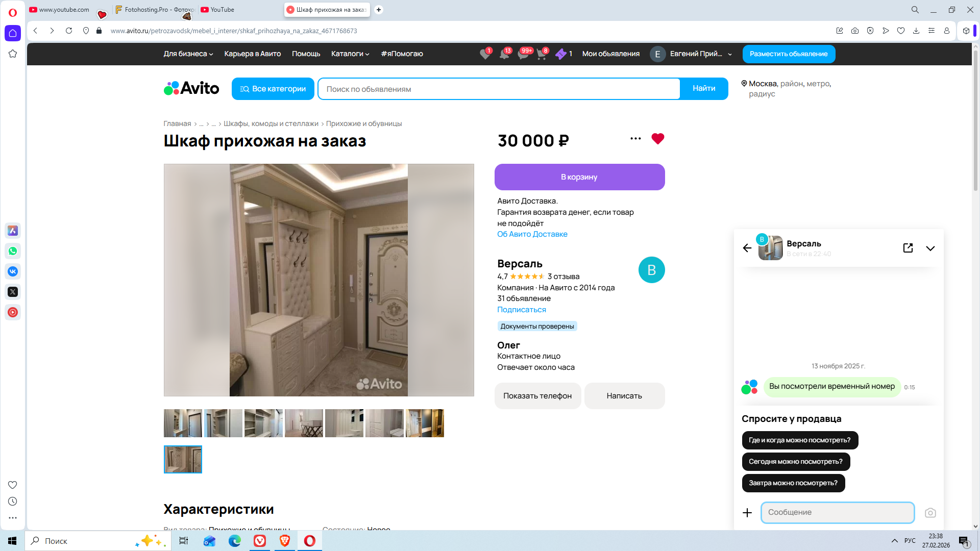Click the Подписаться link
The image size is (980, 551).
[x=521, y=310]
